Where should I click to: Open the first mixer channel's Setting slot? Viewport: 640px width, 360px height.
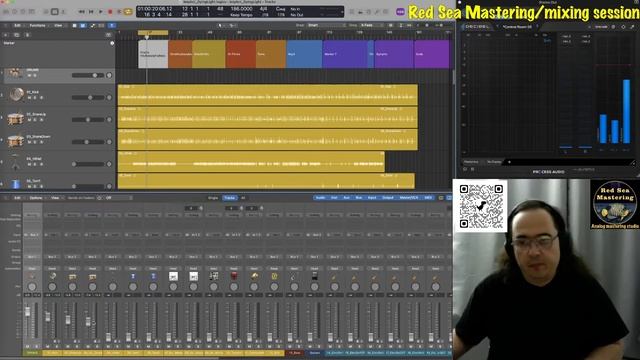[32, 215]
